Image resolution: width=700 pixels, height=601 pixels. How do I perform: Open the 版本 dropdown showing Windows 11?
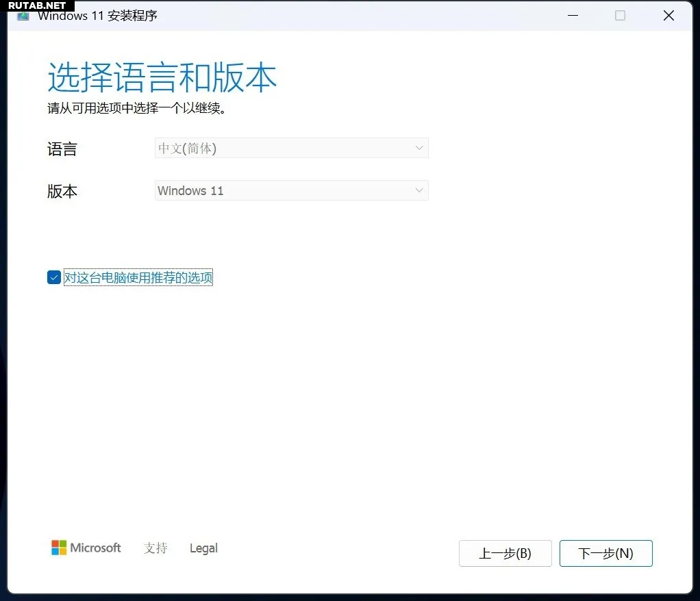[x=291, y=190]
